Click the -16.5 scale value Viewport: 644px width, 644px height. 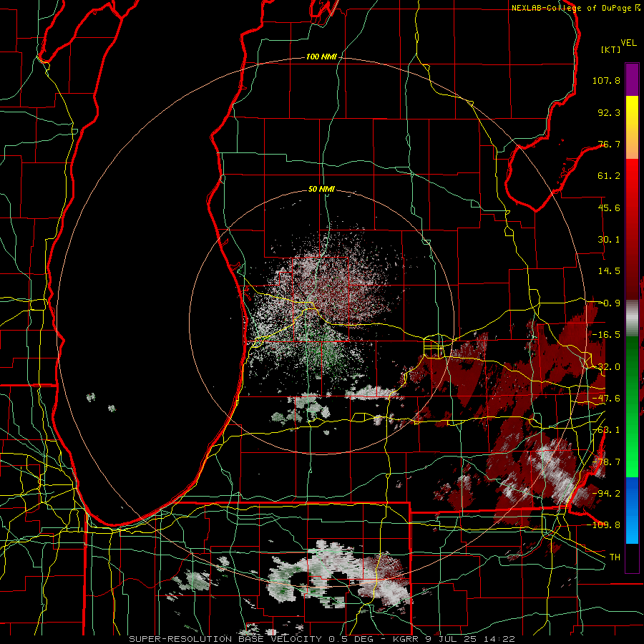pos(606,335)
